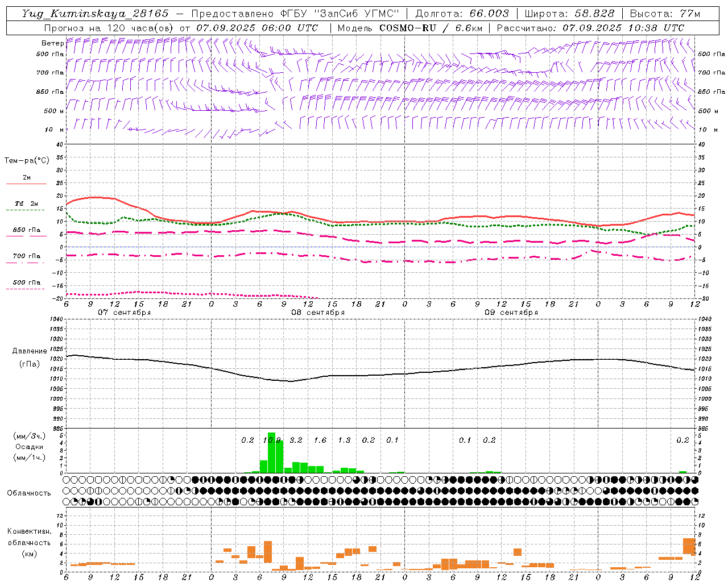Click the (мм/1ч.) precipitation unit label
The height and width of the screenshot is (582, 728).
pyautogui.click(x=30, y=458)
